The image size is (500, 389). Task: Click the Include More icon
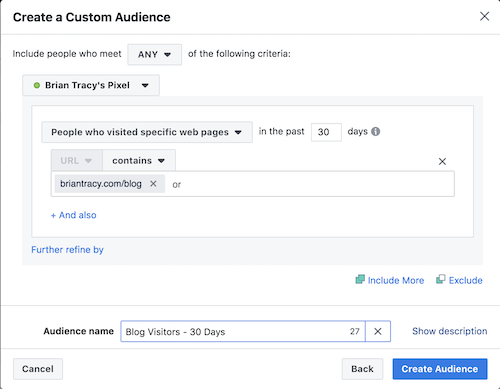click(360, 279)
